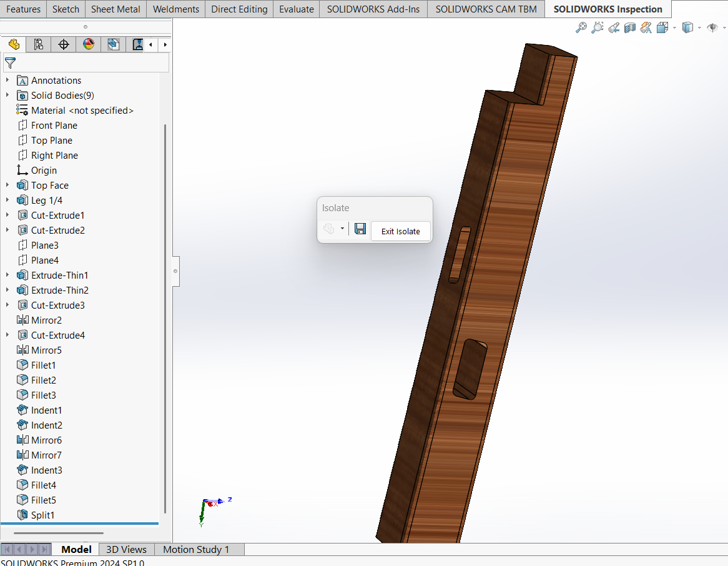Viewport: 728px width, 566px height.
Task: Click the view triad Z axis
Action: (x=229, y=500)
